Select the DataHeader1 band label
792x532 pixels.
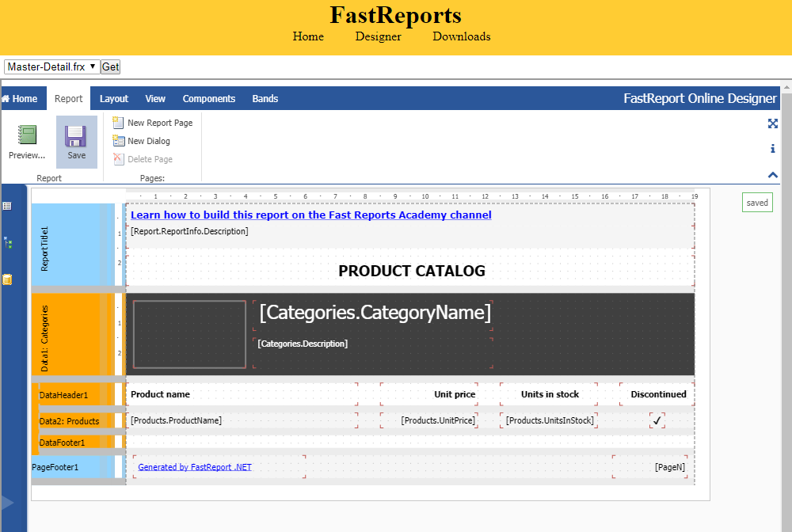pos(63,395)
